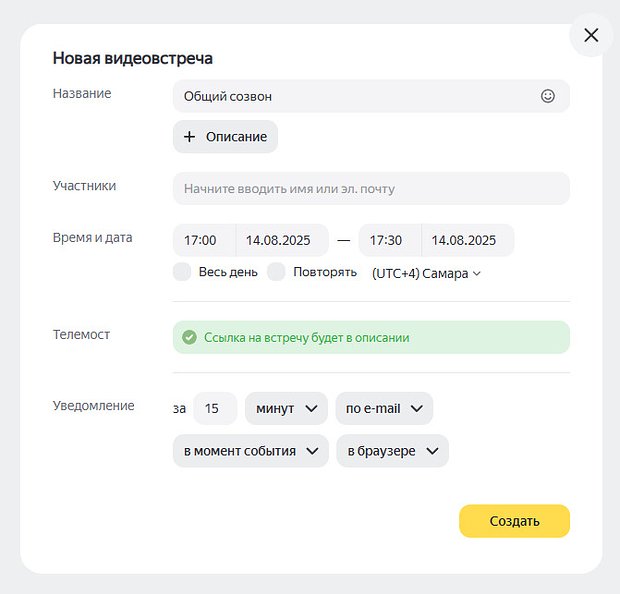Open the "по e-mail" notification method dropdown
The height and width of the screenshot is (594, 620).
[x=384, y=409]
